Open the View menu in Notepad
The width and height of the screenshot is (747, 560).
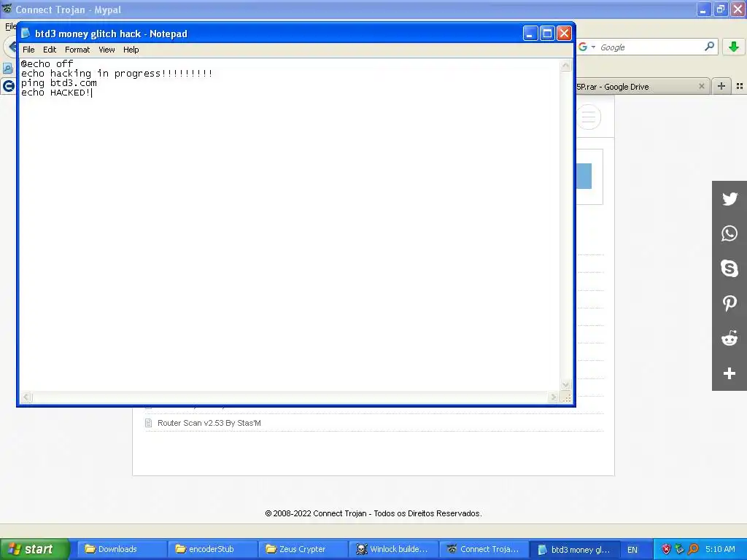[x=107, y=50]
